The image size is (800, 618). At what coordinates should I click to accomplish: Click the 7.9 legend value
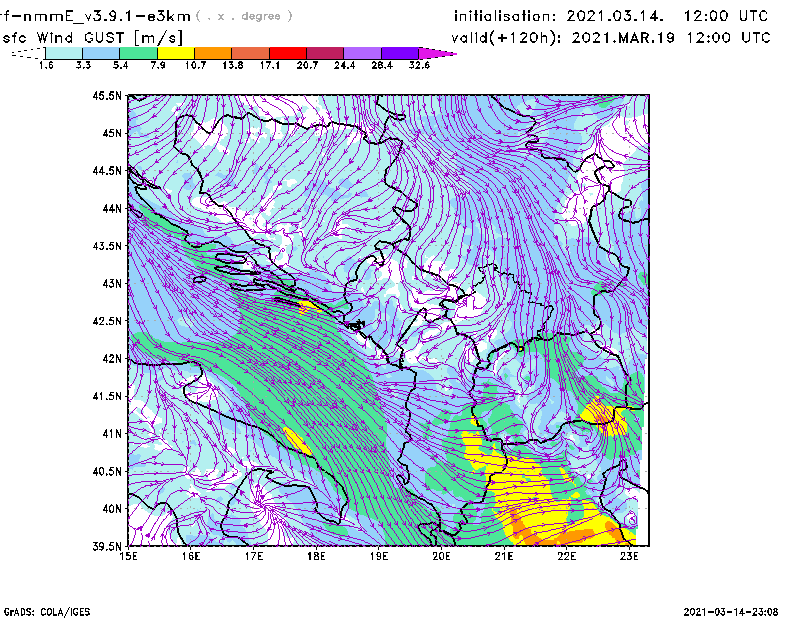(158, 65)
